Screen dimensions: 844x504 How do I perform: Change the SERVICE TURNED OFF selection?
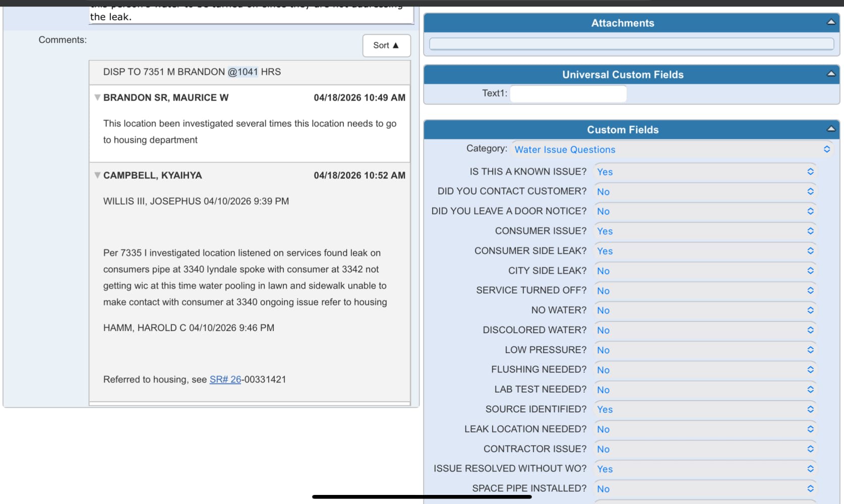tap(705, 291)
